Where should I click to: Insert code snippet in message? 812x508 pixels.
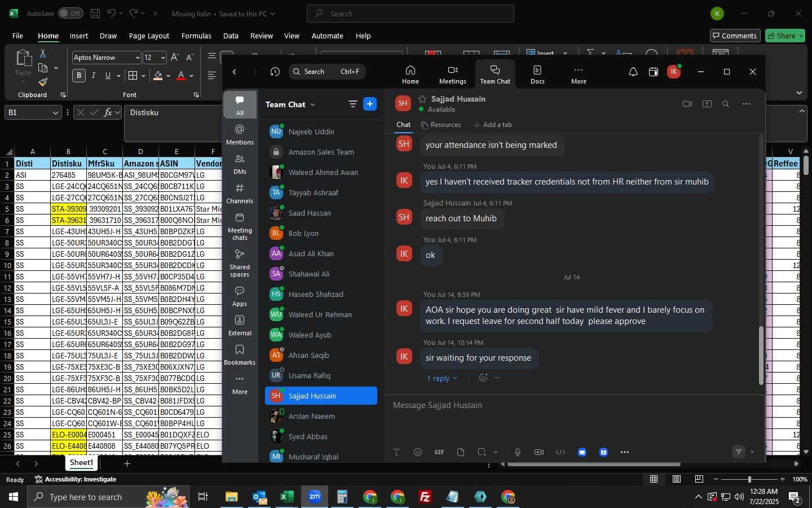click(561, 452)
